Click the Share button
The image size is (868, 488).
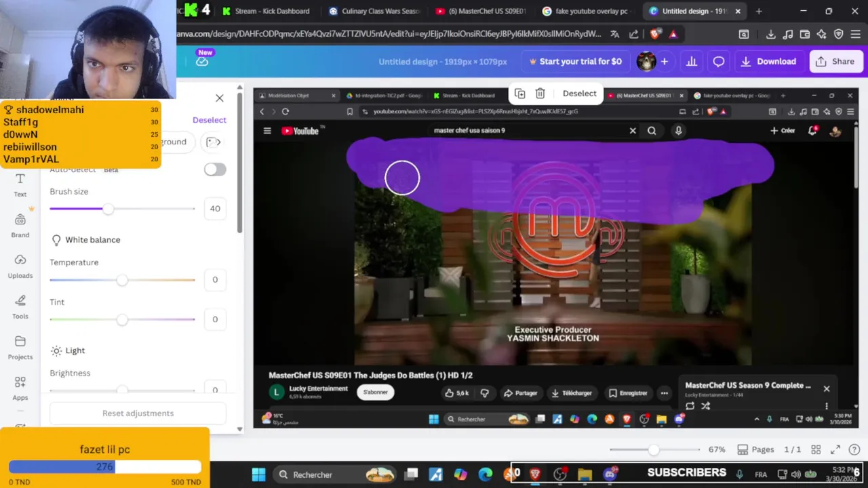click(835, 62)
